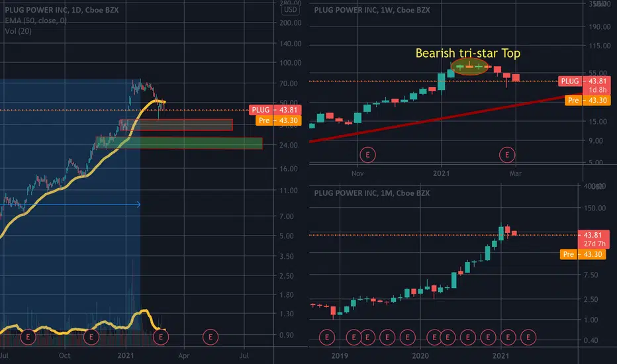Select the green rectangle zone on daily chart

pyautogui.click(x=179, y=143)
